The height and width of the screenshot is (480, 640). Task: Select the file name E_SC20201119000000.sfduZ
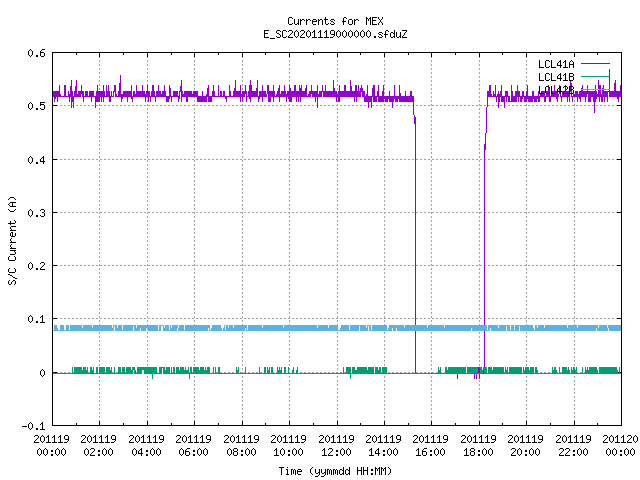[x=335, y=34]
